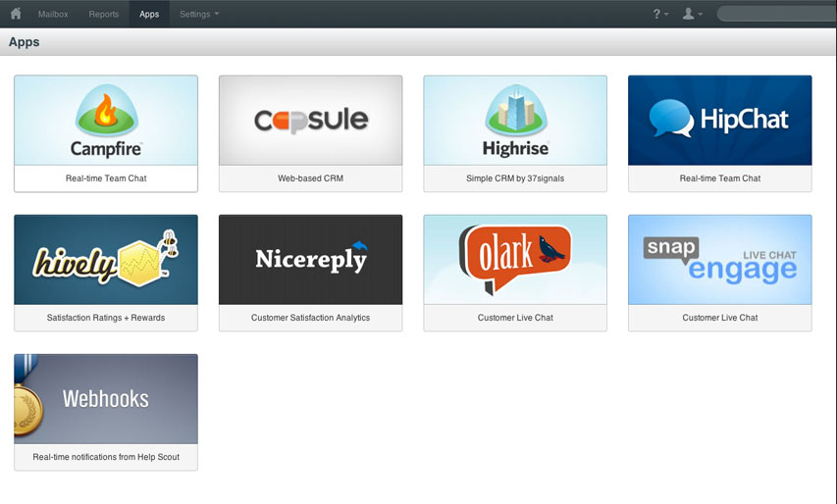Viewport: 837px width, 504px height.
Task: Click 'Real-time Team Chat' under Campfire
Action: point(106,178)
